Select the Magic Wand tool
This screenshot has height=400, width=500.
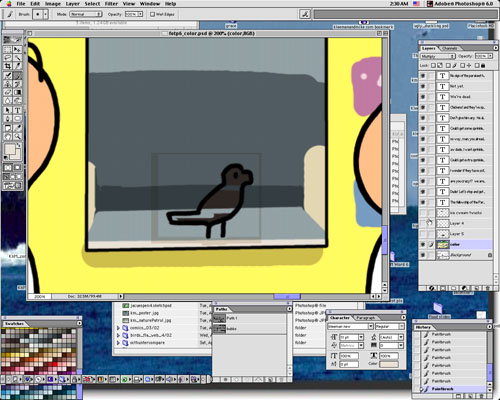tap(17, 58)
